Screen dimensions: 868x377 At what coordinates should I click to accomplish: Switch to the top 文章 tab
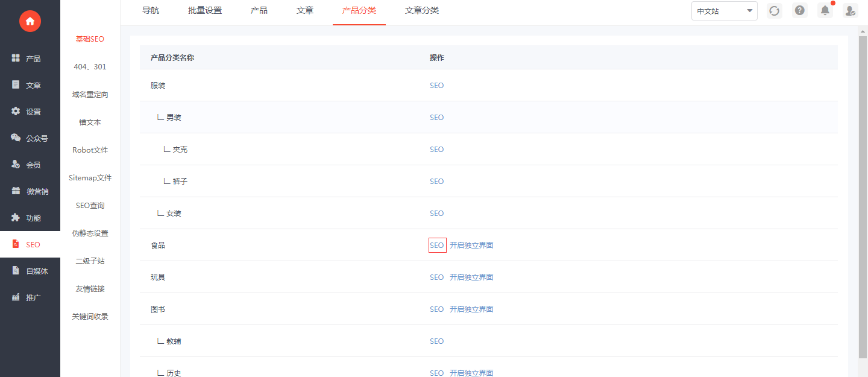click(305, 11)
